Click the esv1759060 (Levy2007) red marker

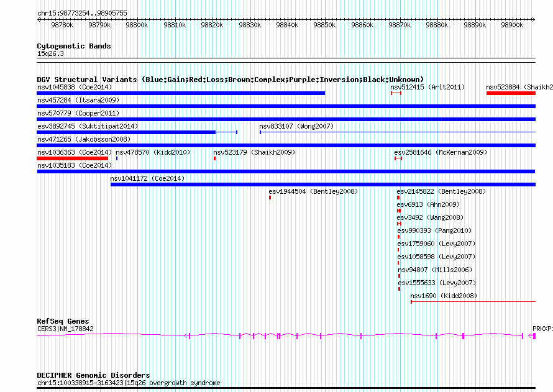point(398,250)
